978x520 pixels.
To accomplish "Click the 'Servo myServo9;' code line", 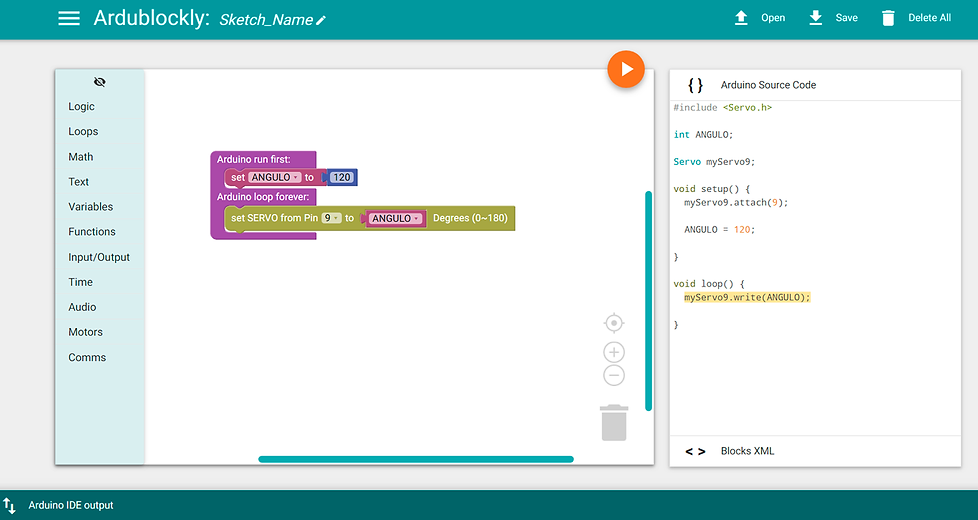I will click(714, 162).
